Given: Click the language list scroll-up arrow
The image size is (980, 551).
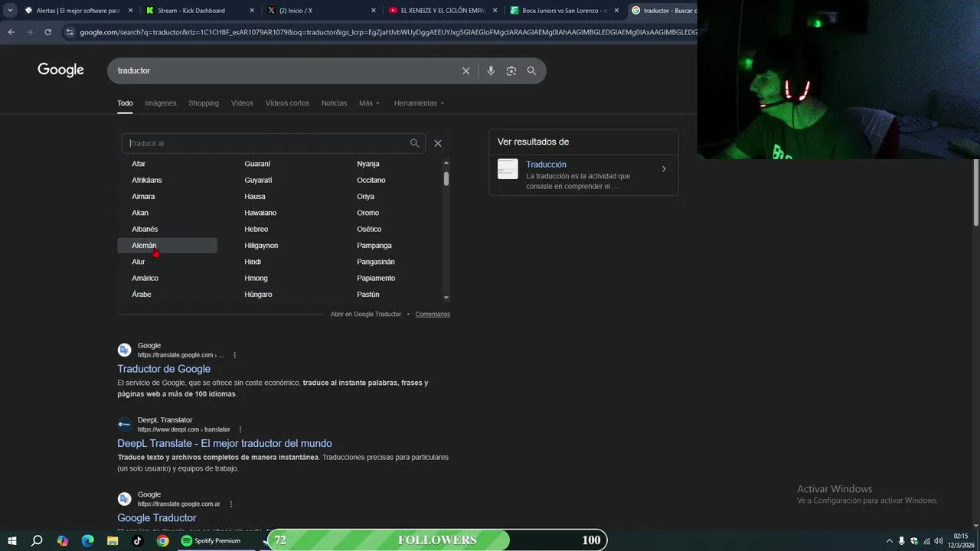Looking at the screenshot, I should (x=446, y=163).
